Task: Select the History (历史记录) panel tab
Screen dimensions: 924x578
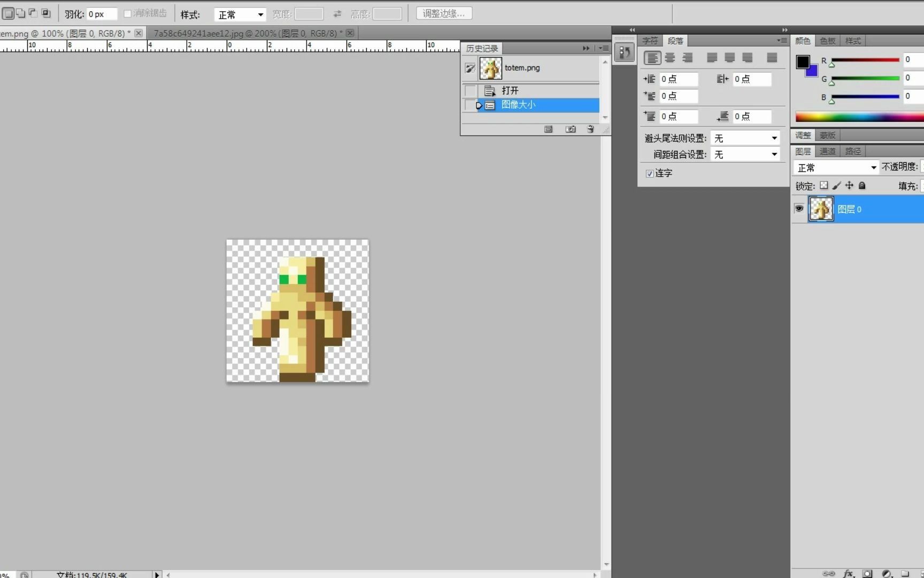Action: (x=482, y=48)
